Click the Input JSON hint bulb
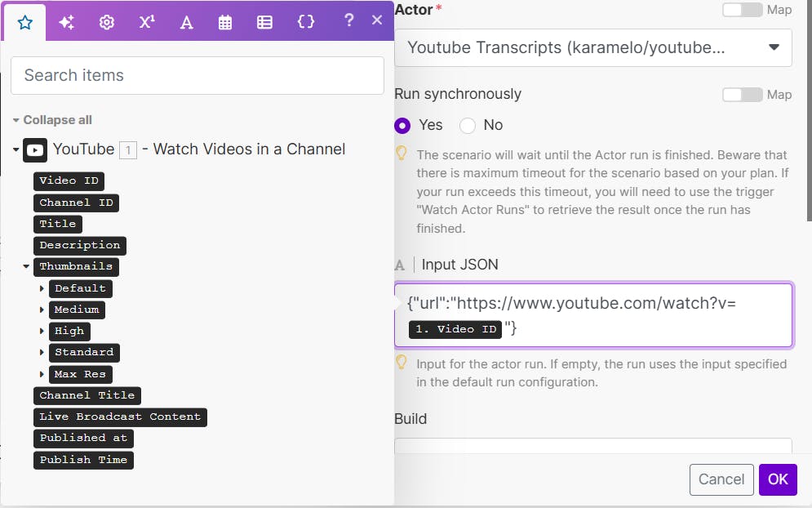Image resolution: width=812 pixels, height=508 pixels. point(402,363)
